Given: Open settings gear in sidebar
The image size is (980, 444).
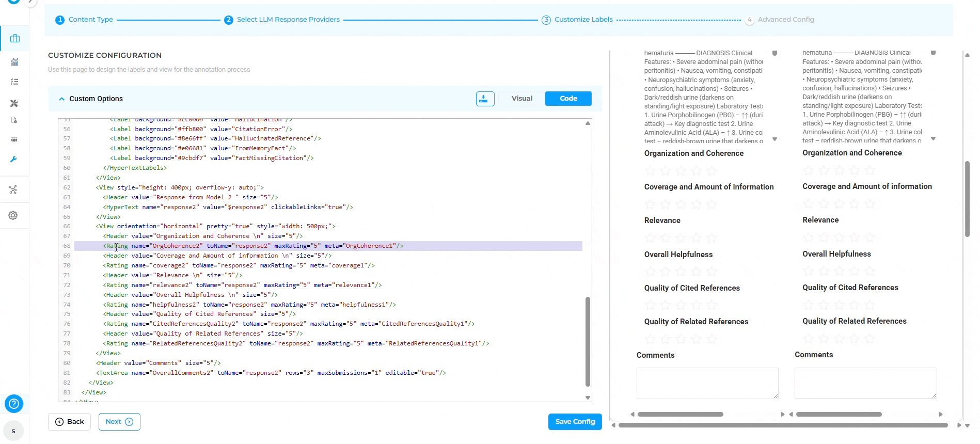Looking at the screenshot, I should pyautogui.click(x=13, y=215).
